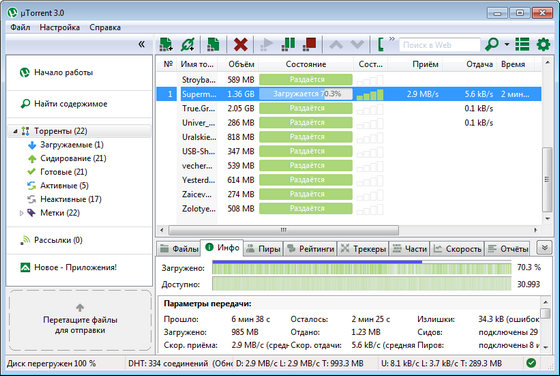
Task: Collapse the Торренты (22) tree node
Action: [x=15, y=131]
